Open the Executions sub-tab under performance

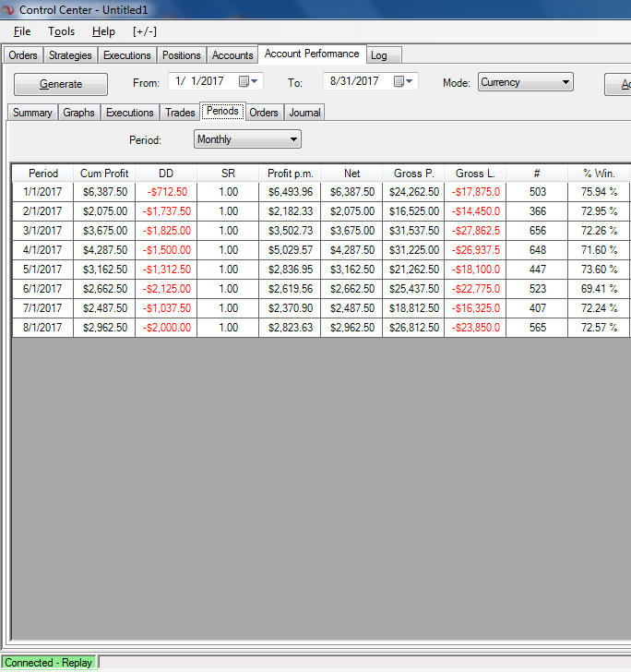[130, 113]
